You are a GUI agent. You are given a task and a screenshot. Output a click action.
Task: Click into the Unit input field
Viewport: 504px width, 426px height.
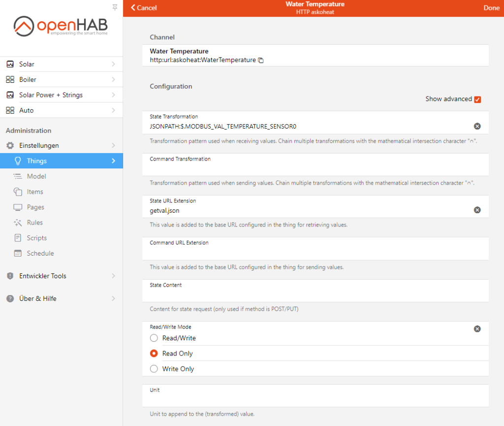pyautogui.click(x=315, y=399)
